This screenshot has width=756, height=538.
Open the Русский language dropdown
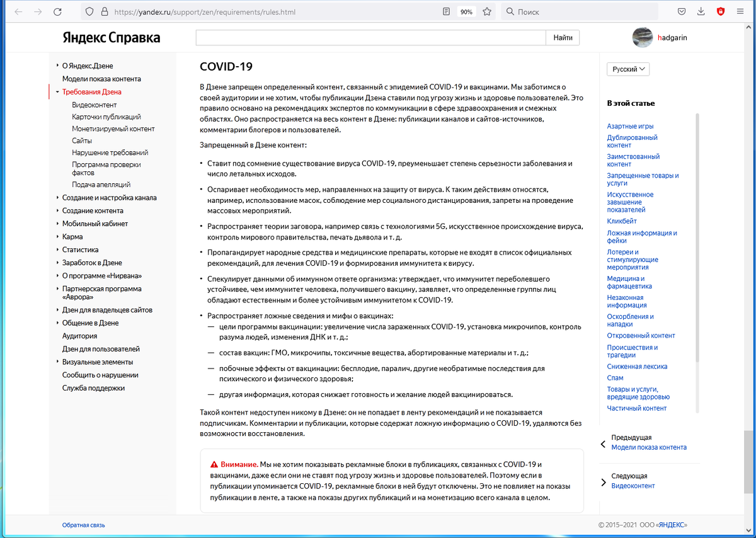[628, 69]
